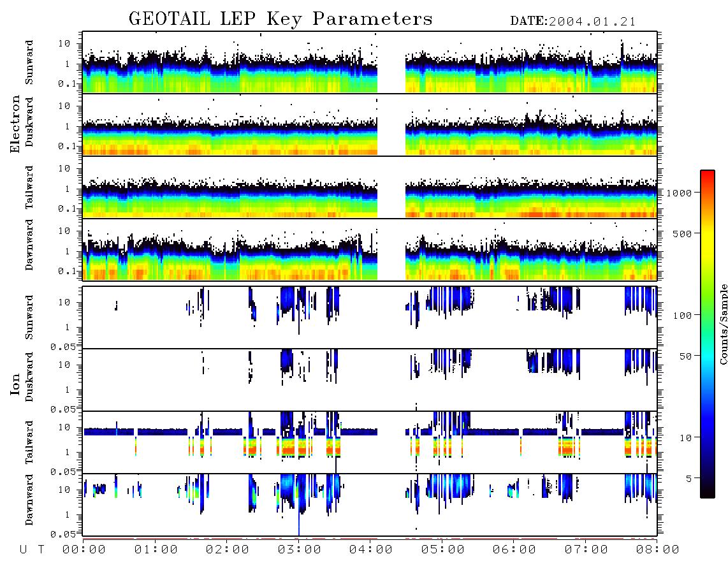Screen dimensions: 728x561
Task: Click the U T axis label
Action: pyautogui.click(x=32, y=550)
